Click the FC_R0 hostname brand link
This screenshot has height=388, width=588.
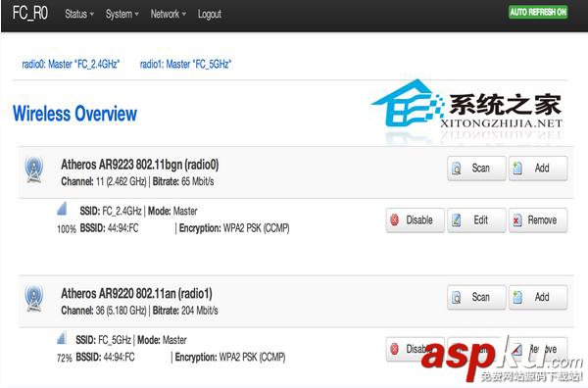(x=30, y=13)
